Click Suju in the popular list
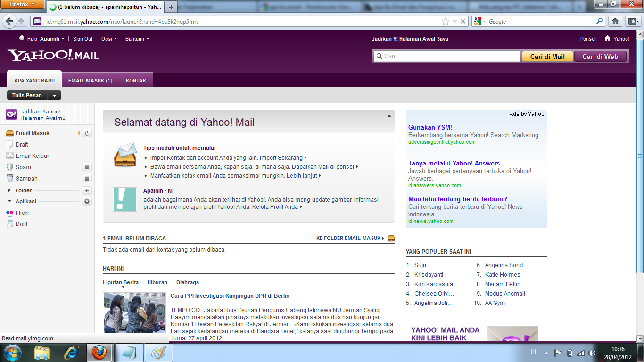This screenshot has width=644, height=362. [x=420, y=265]
